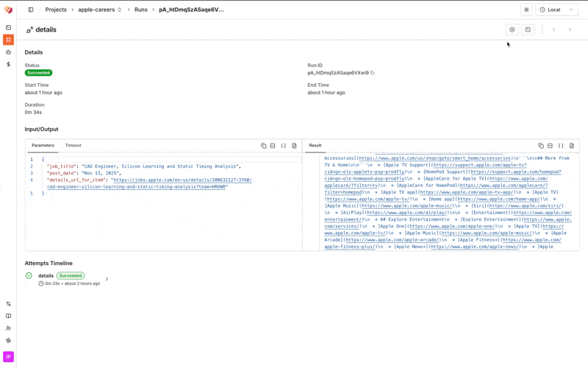Click the Succeeded badge in Attempts Timeline

pyautogui.click(x=71, y=275)
